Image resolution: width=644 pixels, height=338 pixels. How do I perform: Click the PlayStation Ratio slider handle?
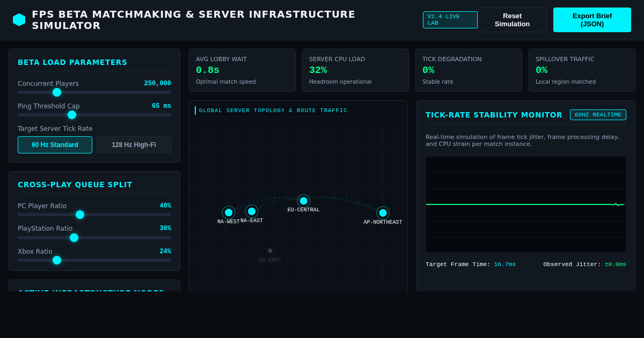(74, 238)
